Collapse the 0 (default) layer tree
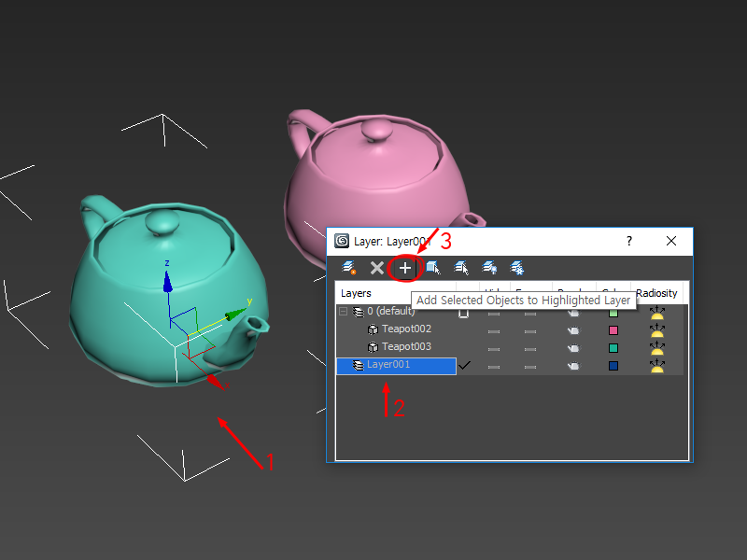Image resolution: width=747 pixels, height=560 pixels. point(343,312)
